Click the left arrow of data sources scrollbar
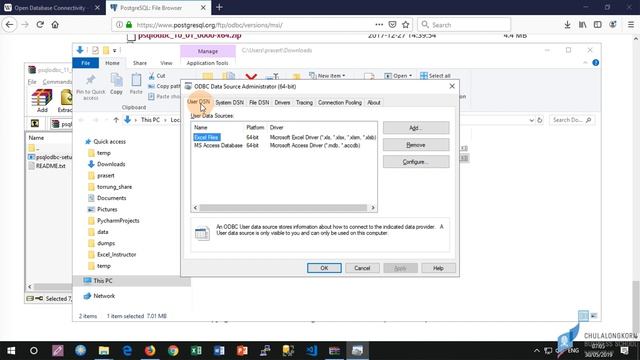 pos(196,208)
